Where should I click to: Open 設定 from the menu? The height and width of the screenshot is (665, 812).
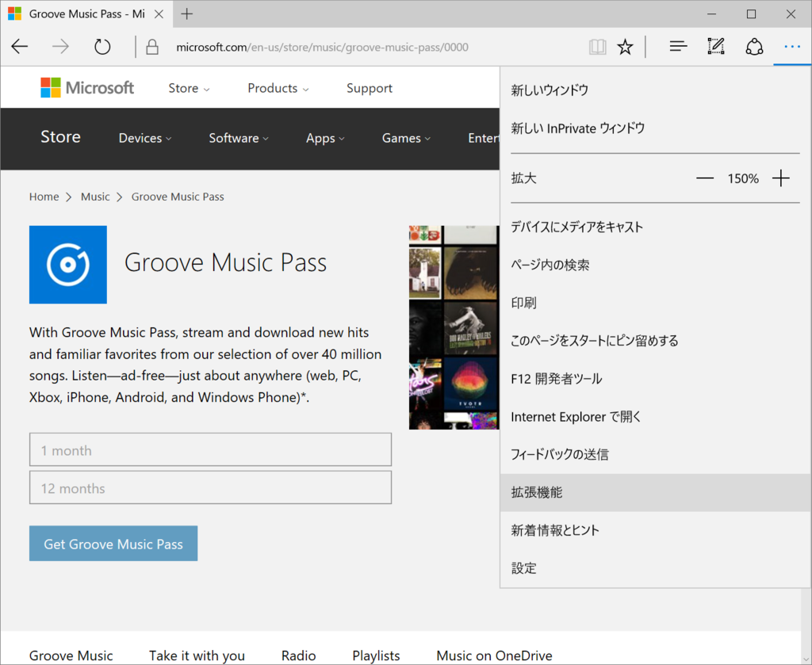tap(656, 568)
